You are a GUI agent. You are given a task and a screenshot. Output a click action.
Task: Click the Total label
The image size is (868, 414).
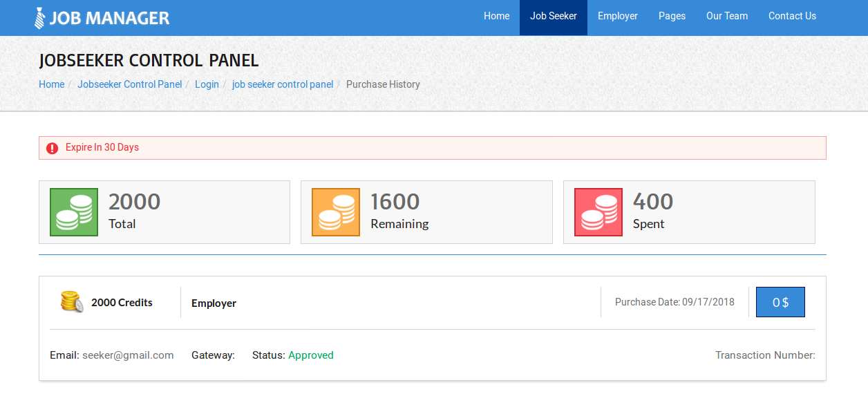point(122,224)
